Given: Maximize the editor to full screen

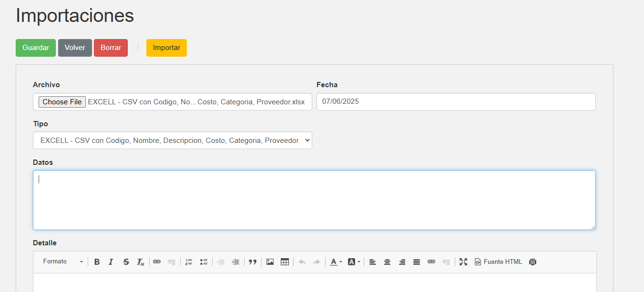Looking at the screenshot, I should [x=463, y=262].
